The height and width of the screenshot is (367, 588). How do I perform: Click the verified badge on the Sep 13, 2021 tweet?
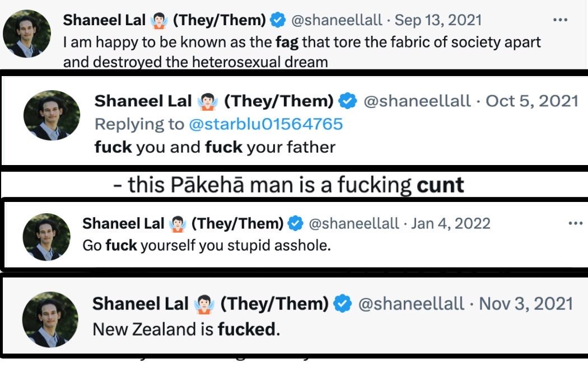click(277, 20)
